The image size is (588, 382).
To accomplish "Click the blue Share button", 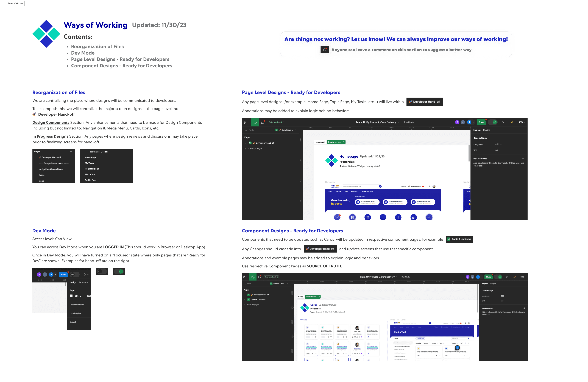I will [x=63, y=274].
